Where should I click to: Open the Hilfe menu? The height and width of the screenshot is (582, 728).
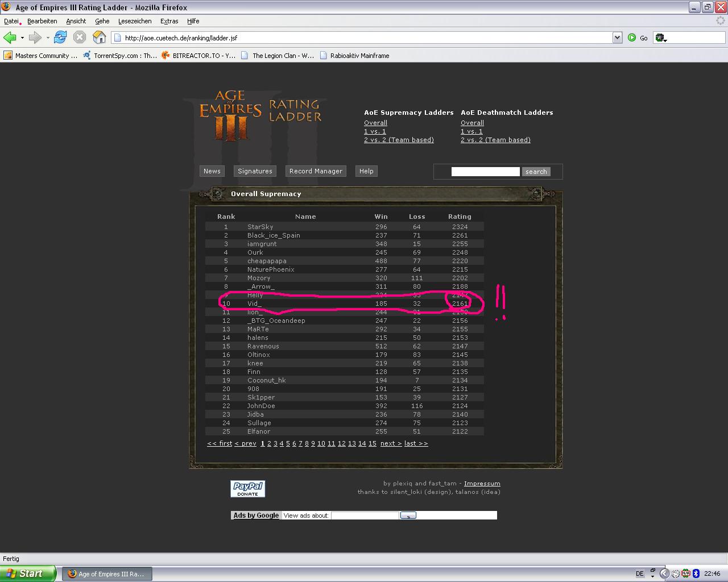(193, 21)
